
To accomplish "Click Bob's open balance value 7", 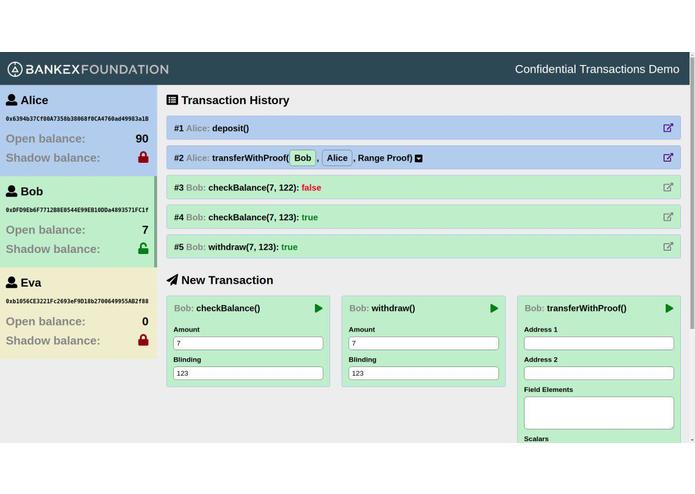I will coord(145,230).
